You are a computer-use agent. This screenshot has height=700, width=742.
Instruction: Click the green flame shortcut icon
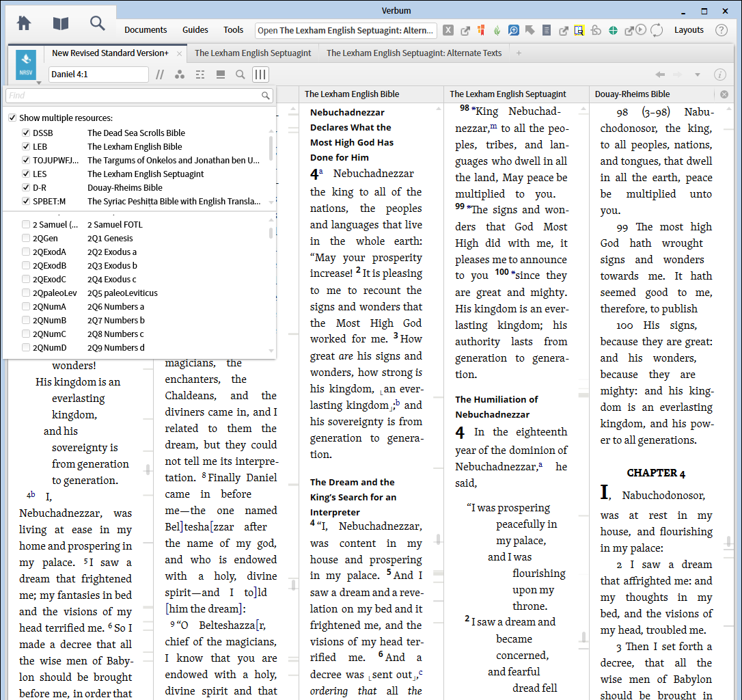pos(497,30)
